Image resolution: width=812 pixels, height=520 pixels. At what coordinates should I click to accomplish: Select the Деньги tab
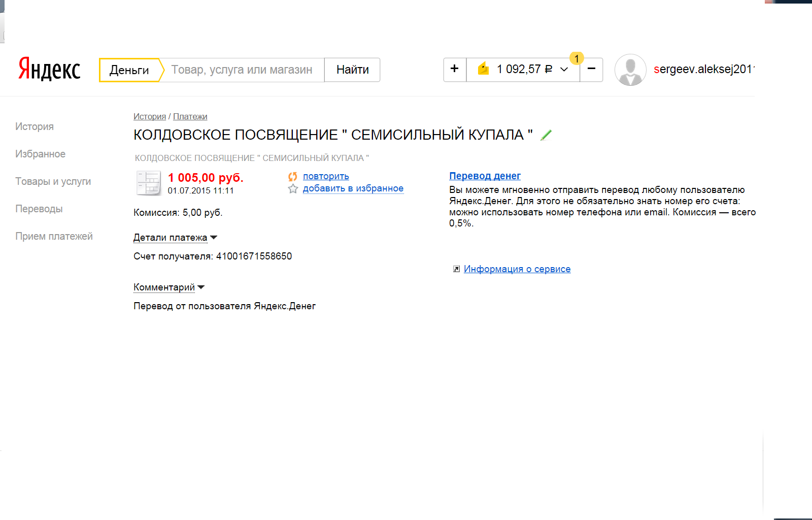(129, 70)
